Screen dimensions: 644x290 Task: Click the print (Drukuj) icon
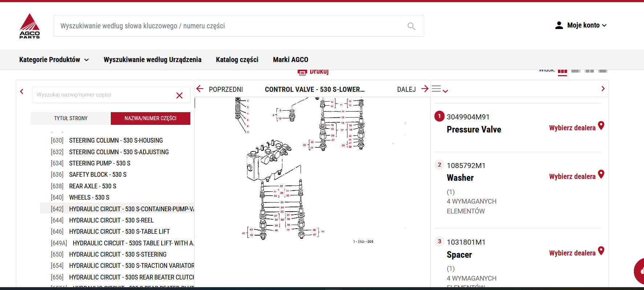pos(302,72)
